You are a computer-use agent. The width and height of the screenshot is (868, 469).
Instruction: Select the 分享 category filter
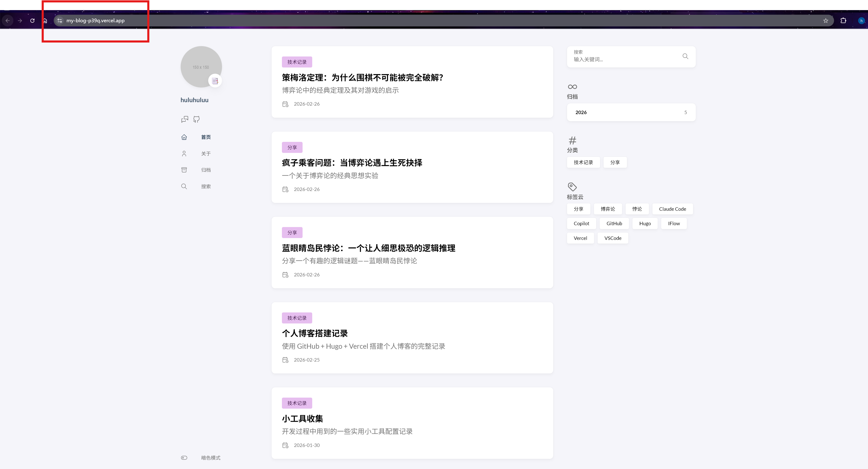(615, 162)
